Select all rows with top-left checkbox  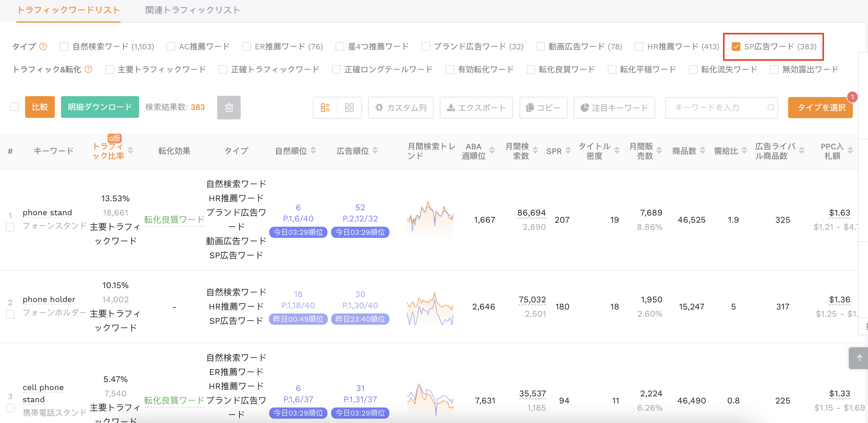(x=15, y=107)
